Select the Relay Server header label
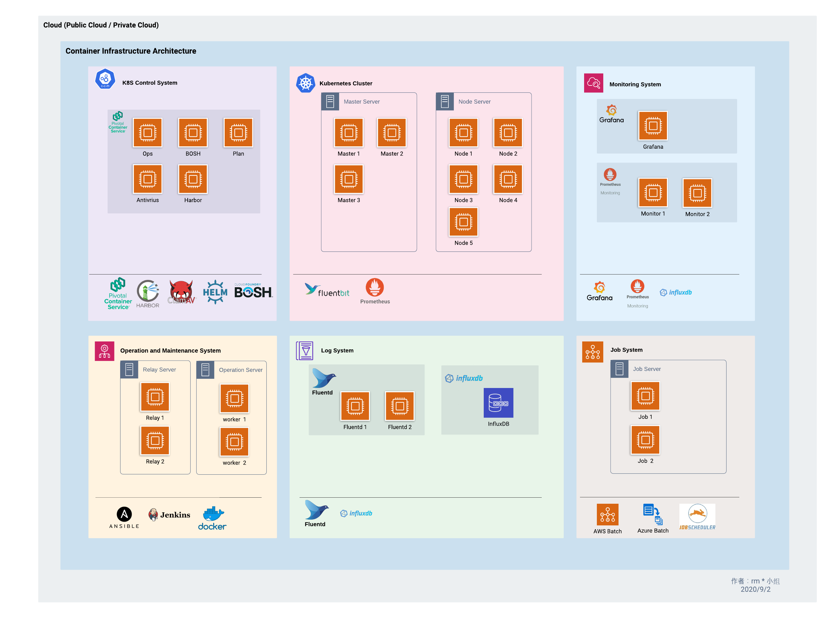This screenshot has height=644, width=840. pos(159,370)
